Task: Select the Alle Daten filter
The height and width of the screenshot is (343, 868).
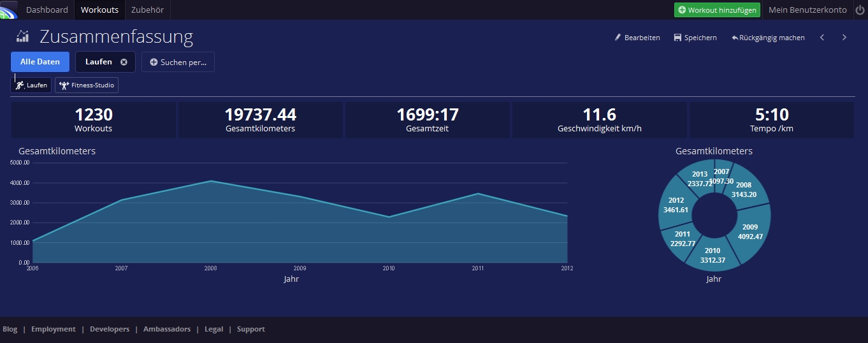Action: 40,62
